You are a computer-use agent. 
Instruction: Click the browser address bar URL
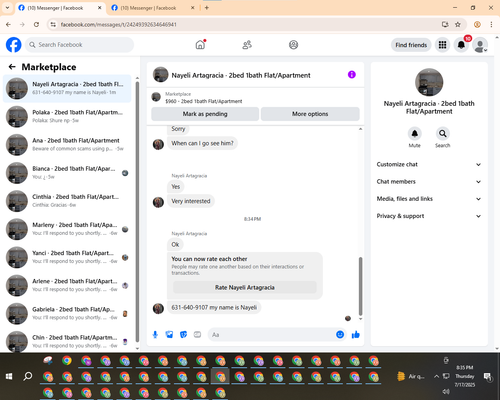[119, 25]
